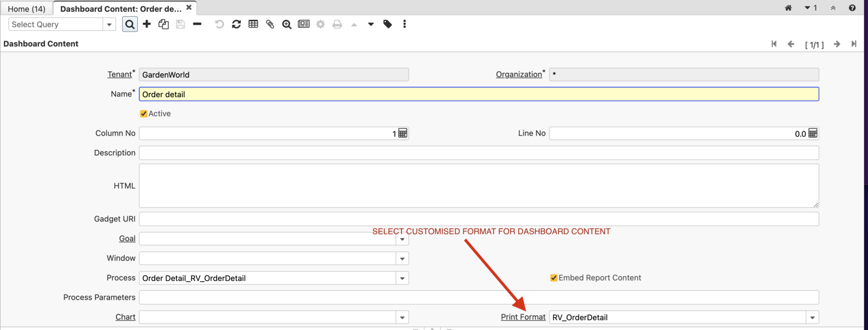Open the Print Format dropdown list
868x330 pixels.
(812, 318)
